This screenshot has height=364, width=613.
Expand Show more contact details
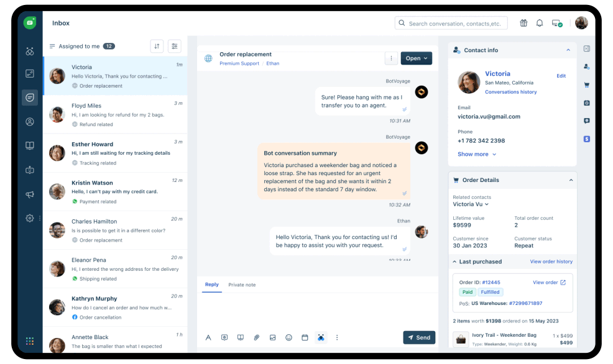point(477,154)
